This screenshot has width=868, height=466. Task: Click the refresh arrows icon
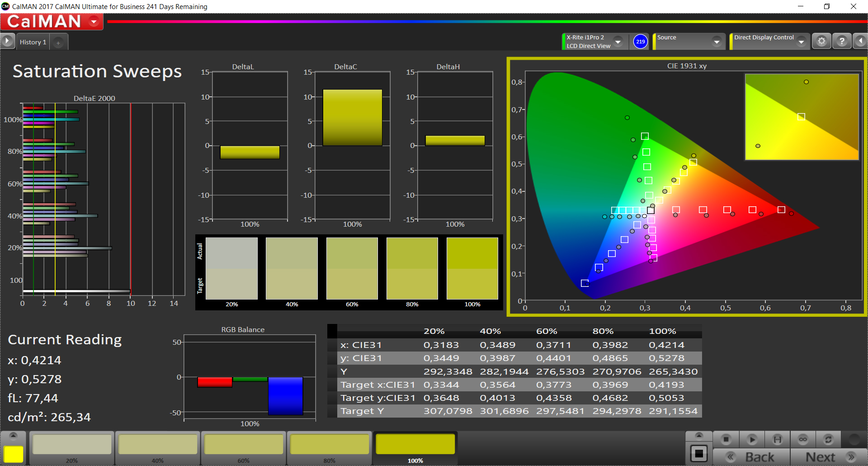[828, 439]
